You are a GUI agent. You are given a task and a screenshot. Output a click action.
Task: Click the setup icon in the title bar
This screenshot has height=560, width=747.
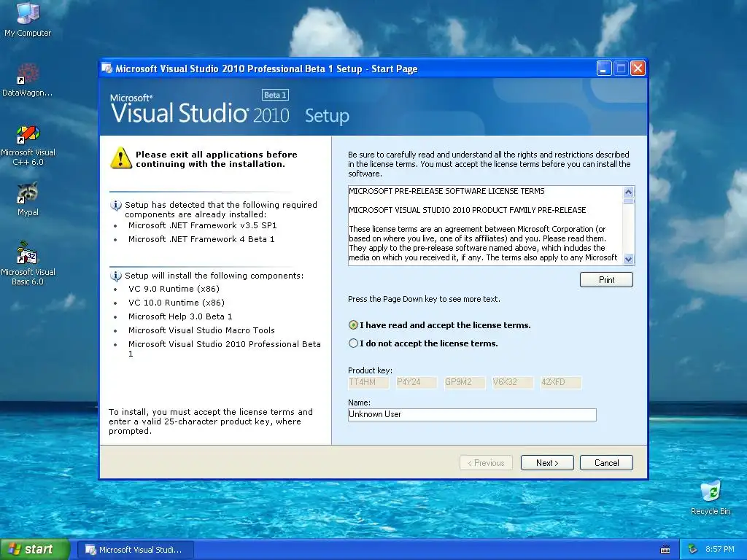107,69
